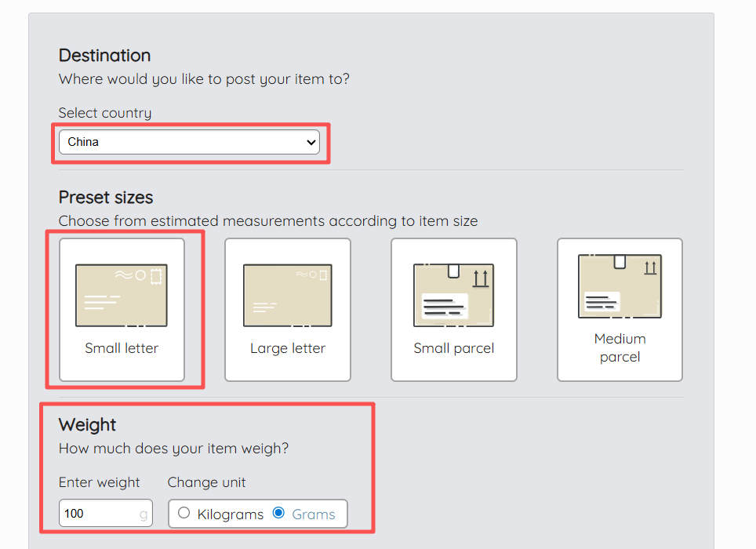Select the Kilograms radio button
The height and width of the screenshot is (549, 756).
(184, 514)
